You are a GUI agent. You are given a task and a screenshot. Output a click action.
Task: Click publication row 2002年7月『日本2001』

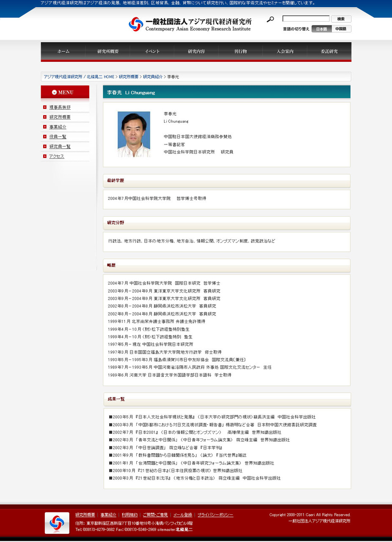(x=195, y=433)
